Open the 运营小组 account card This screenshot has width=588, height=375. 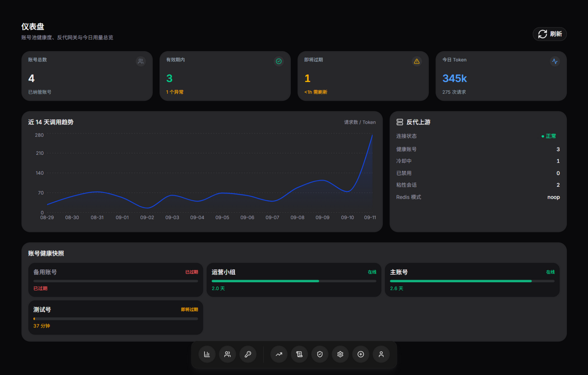point(294,280)
